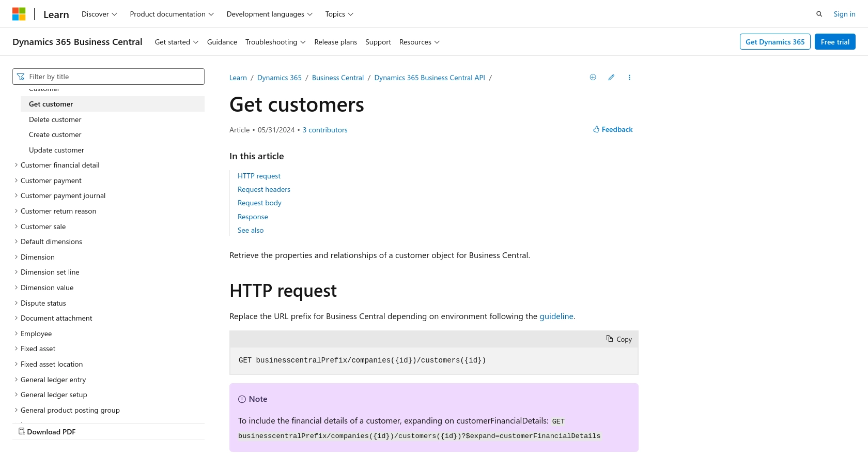This screenshot has height=453, width=868.
Task: Jump to Request headers section
Action: [264, 189]
